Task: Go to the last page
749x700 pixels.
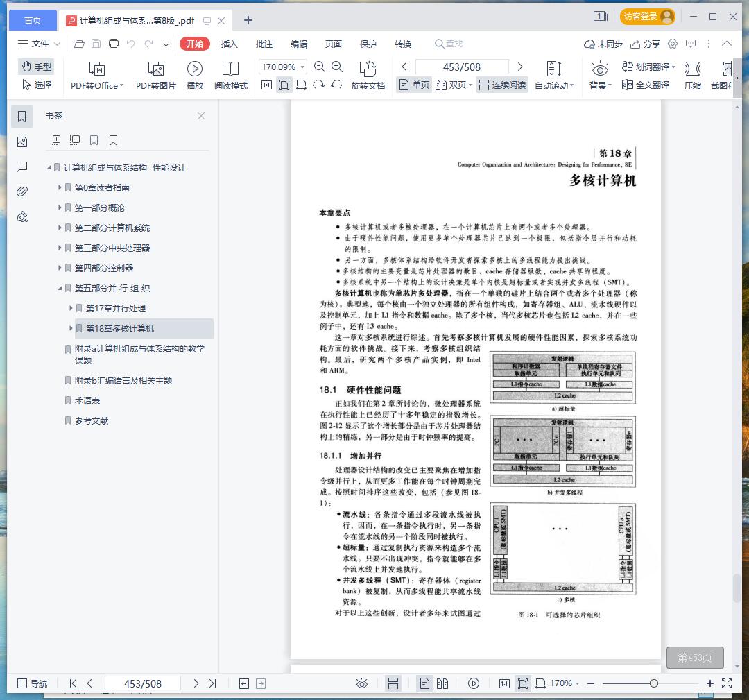Action: 213,684
